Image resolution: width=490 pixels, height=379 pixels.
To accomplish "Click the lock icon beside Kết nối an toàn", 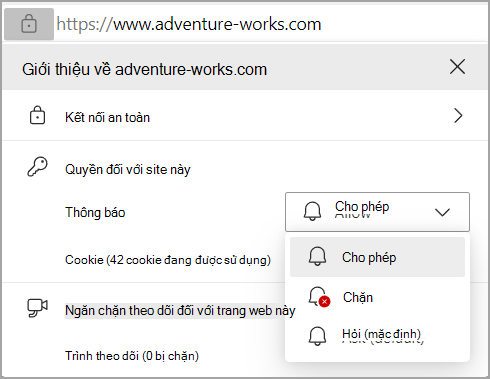I will (37, 115).
